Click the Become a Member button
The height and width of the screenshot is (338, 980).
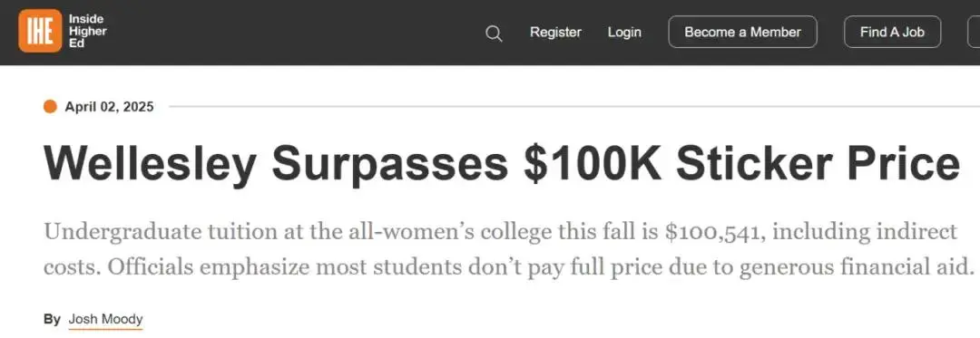[742, 32]
